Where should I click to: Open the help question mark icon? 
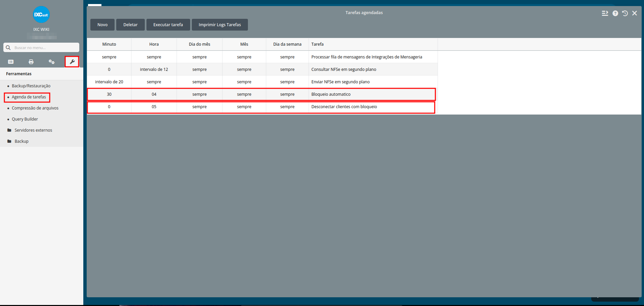[x=615, y=13]
